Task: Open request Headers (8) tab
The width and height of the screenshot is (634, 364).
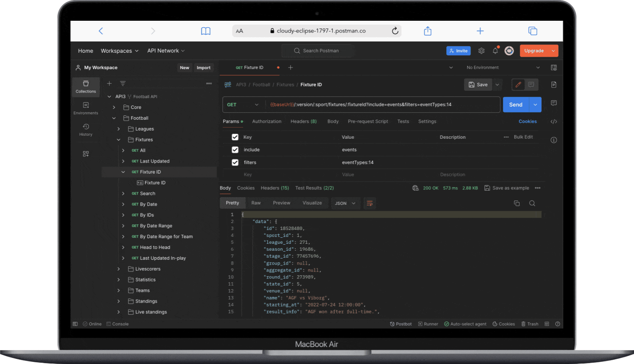Action: click(304, 121)
